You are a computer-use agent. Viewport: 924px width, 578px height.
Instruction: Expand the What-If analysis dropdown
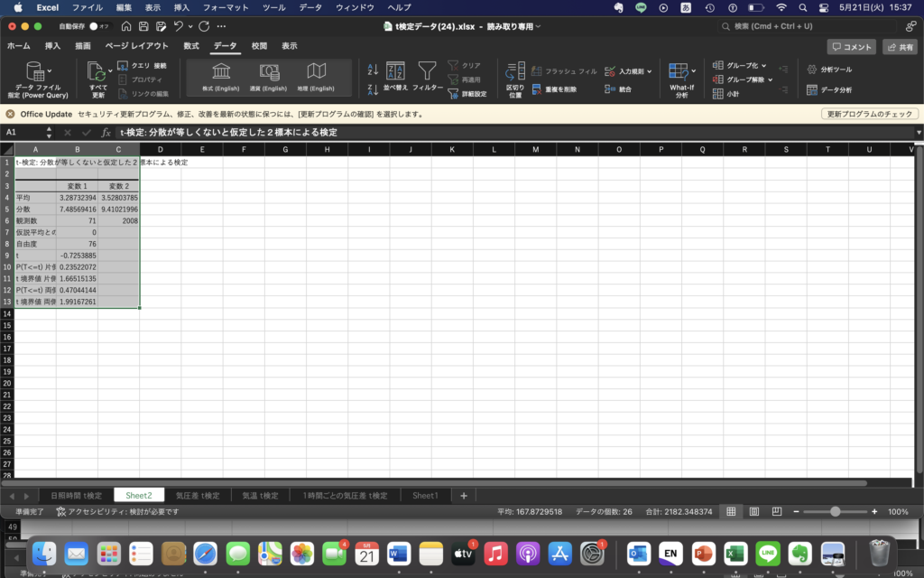(693, 70)
